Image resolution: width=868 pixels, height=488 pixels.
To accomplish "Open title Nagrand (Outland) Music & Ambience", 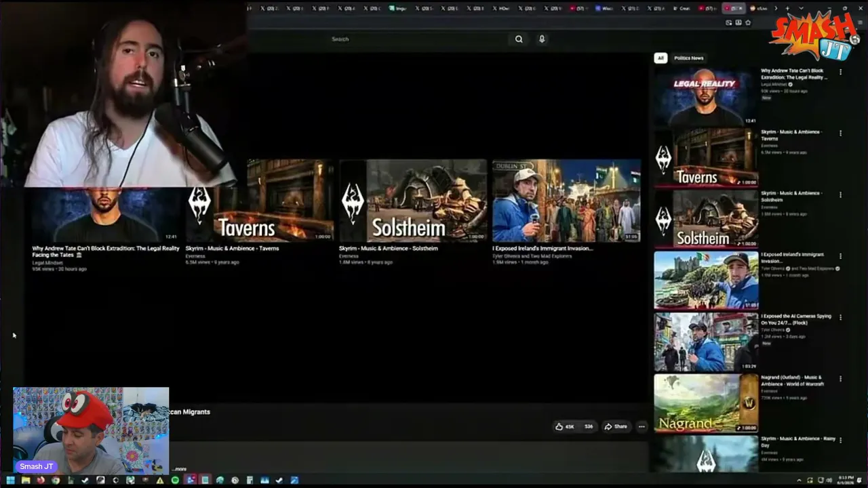I will point(793,380).
